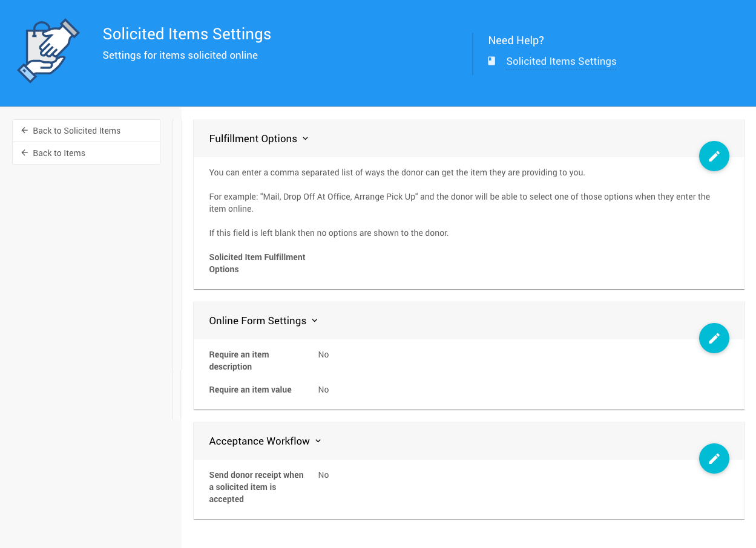Click the hand and shopping bag logo
The height and width of the screenshot is (548, 756).
click(48, 51)
